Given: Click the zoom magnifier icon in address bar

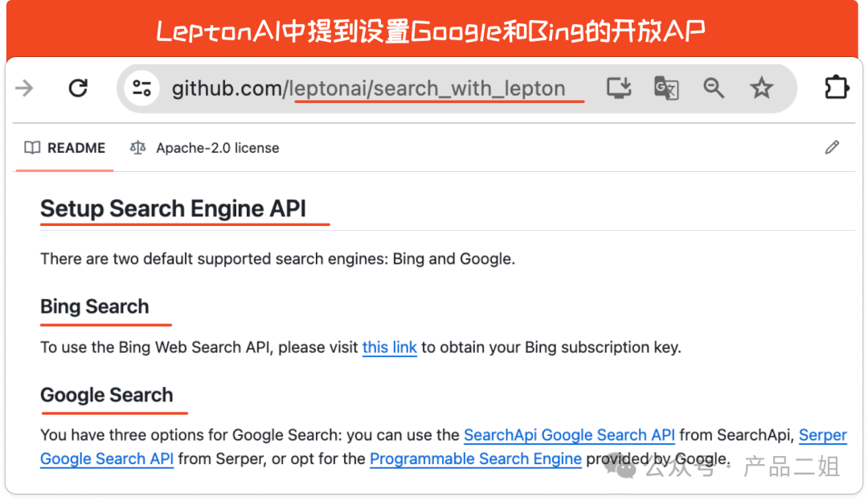Looking at the screenshot, I should [714, 88].
